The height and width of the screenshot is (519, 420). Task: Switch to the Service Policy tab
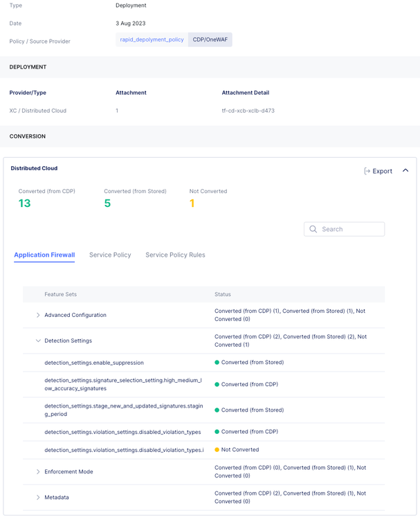pyautogui.click(x=110, y=255)
